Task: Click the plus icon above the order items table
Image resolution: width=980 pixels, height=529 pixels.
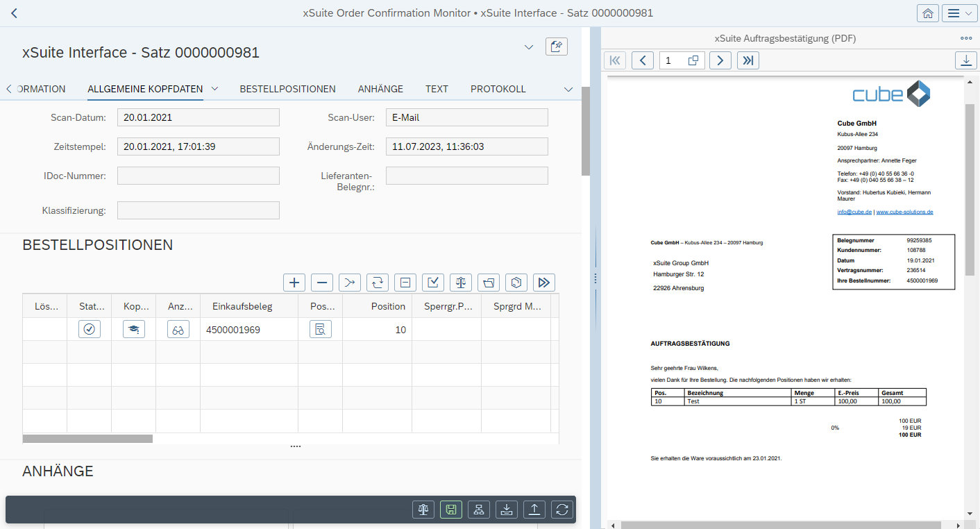Action: click(x=294, y=283)
